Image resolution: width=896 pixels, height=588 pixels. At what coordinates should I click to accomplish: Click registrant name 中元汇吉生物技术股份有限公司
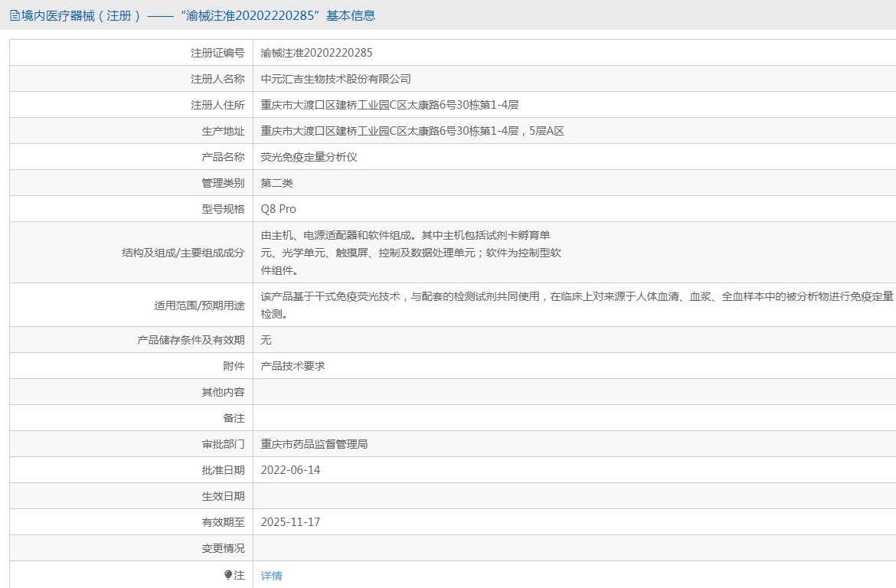pos(335,79)
